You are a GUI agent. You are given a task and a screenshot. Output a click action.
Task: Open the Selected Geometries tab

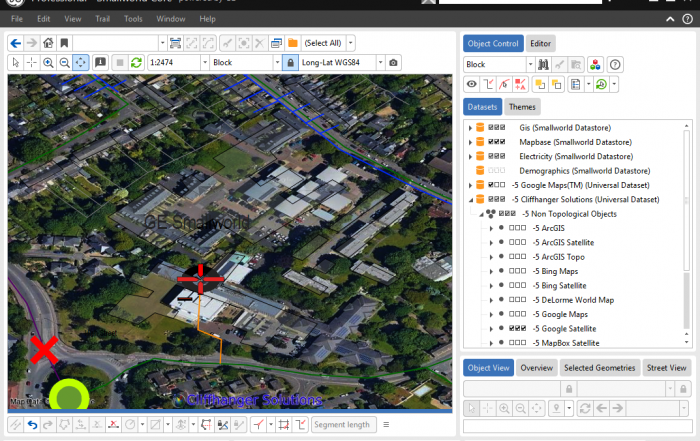point(600,368)
